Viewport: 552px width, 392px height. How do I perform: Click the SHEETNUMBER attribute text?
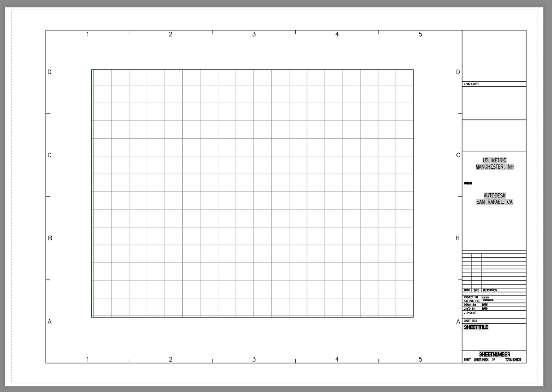[x=495, y=354]
